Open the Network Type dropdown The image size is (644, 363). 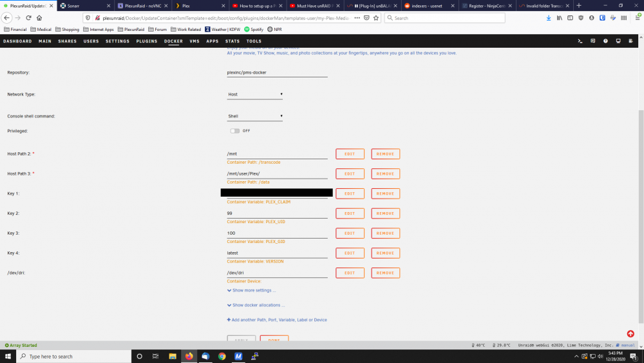tap(254, 95)
